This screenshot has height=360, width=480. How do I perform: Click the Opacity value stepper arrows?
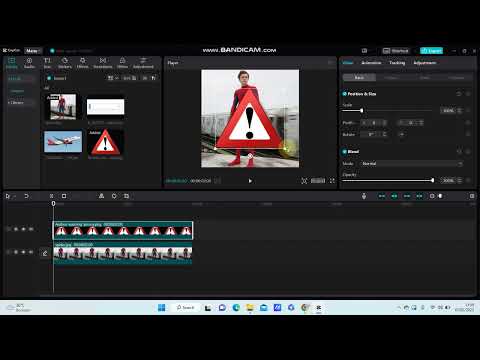pos(460,180)
